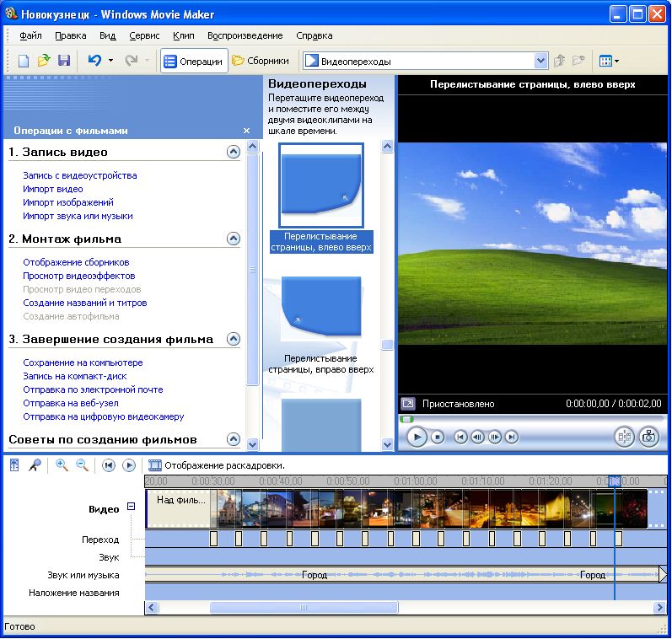Image resolution: width=672 pixels, height=639 pixels.
Task: Open audio levels icon on timeline toolbar
Action: pos(14,465)
